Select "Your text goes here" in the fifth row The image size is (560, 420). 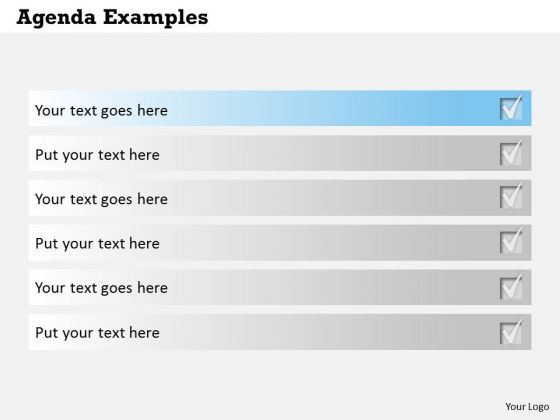(x=101, y=288)
